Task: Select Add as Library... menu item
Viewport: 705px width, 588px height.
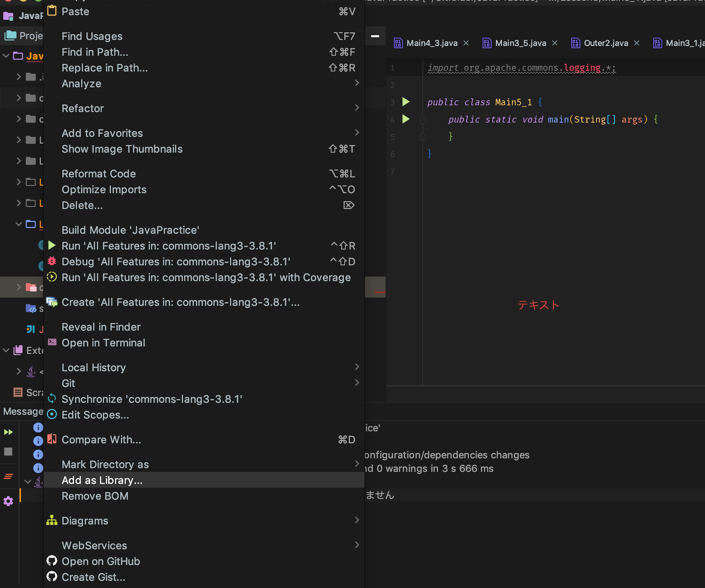Action: [204, 480]
